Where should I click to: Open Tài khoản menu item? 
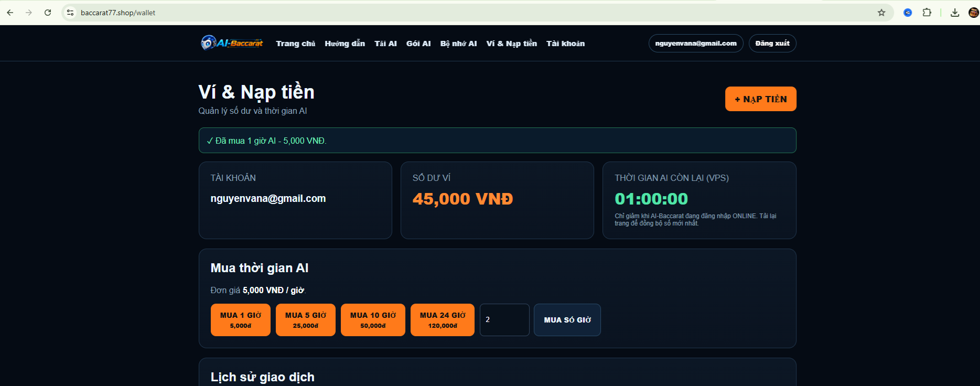click(x=565, y=44)
